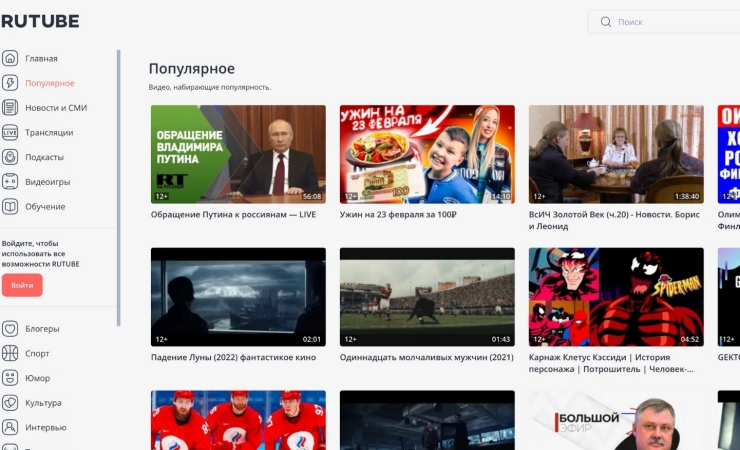Click the search magnifier icon

point(605,22)
